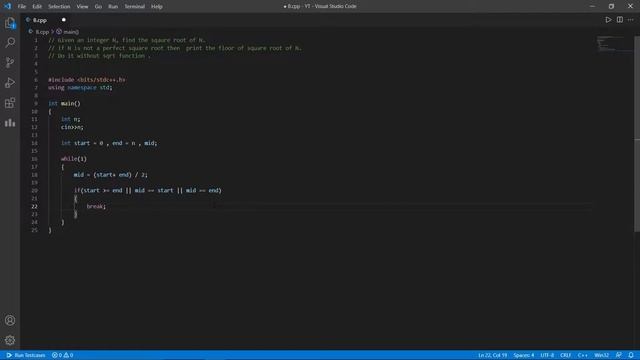Image resolution: width=640 pixels, height=360 pixels.
Task: Open the Accounts menu icon
Action: click(x=10, y=320)
